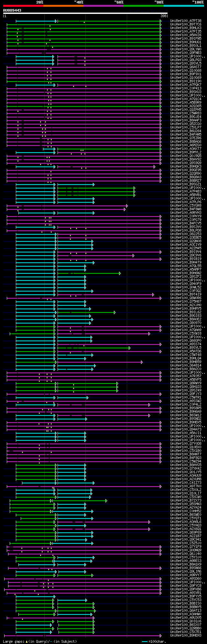Open hit UniRef100_B9HLK3
The width and height of the screenshot is (207, 644).
point(186,28)
